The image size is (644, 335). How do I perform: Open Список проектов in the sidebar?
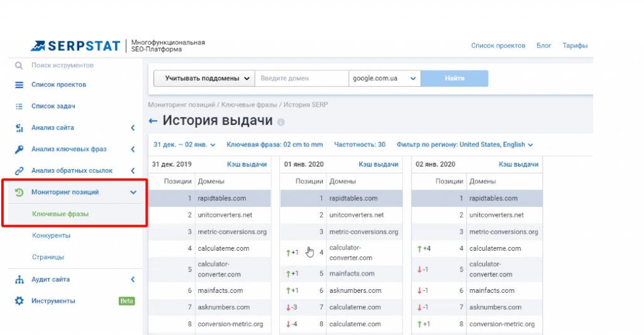tap(58, 85)
